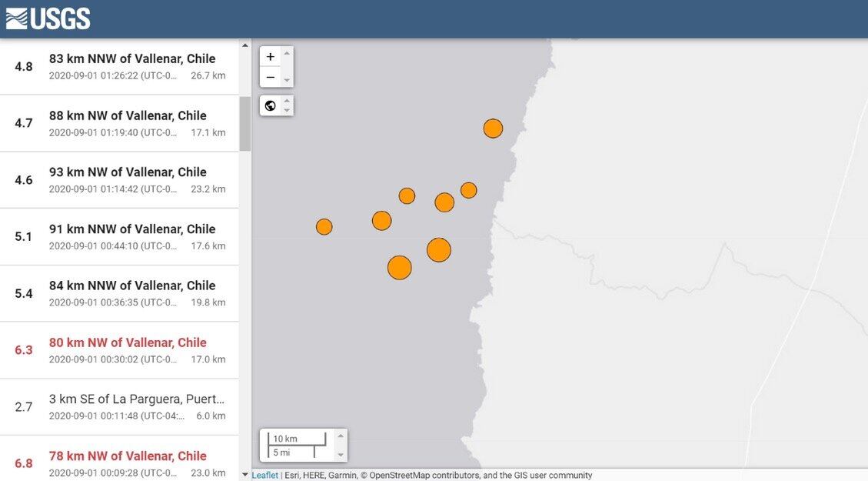
Task: Select the 2.7 La Parguera earthquake entry
Action: tap(137, 399)
